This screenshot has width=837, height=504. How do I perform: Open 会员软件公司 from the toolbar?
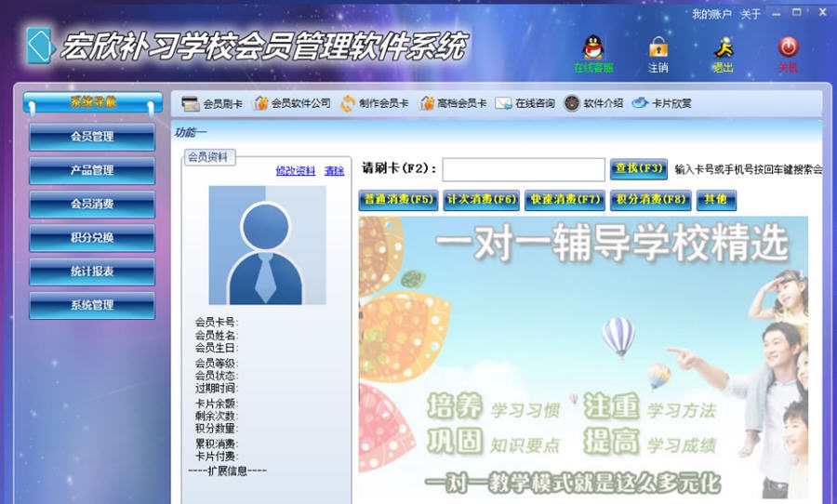click(x=292, y=103)
